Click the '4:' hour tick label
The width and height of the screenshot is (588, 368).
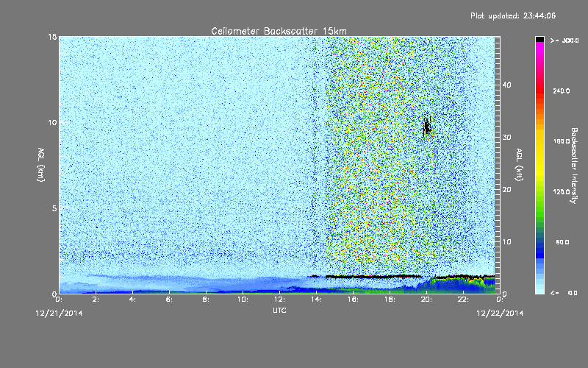pyautogui.click(x=132, y=300)
